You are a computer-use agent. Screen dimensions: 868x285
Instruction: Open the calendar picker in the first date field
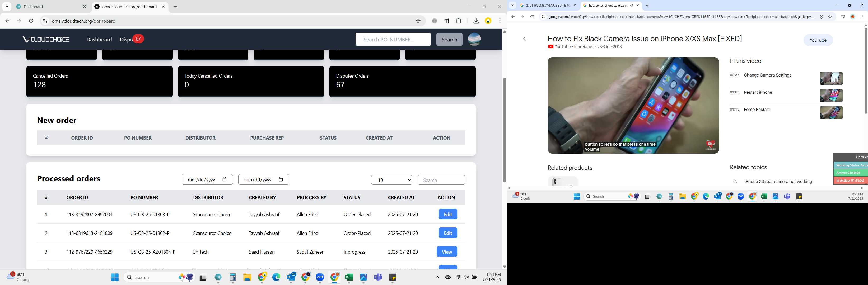[225, 179]
